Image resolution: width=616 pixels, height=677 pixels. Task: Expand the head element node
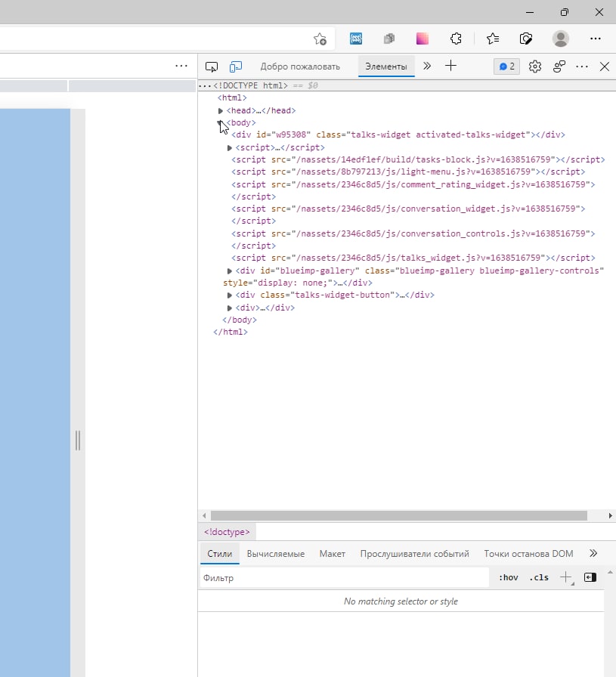click(220, 111)
